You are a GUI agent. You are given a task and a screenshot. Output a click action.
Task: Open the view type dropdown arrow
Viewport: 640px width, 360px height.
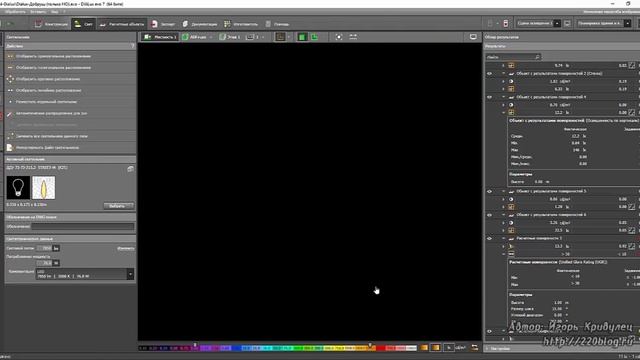coord(289,37)
